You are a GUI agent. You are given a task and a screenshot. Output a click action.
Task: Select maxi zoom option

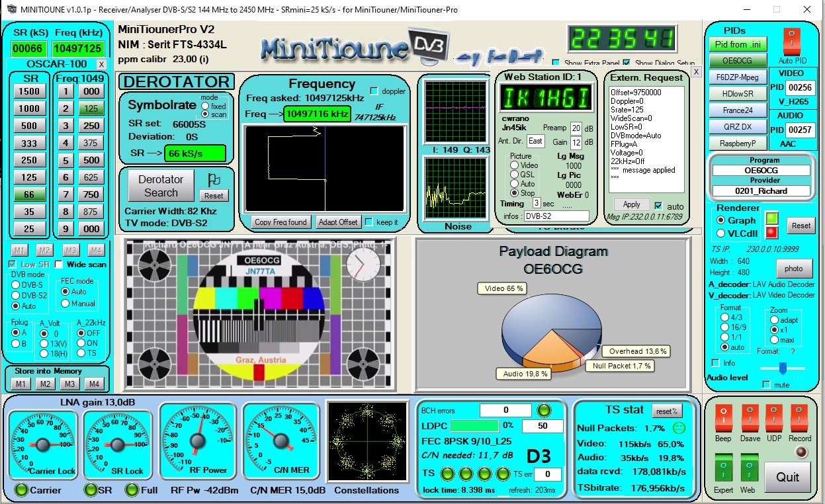pos(775,340)
